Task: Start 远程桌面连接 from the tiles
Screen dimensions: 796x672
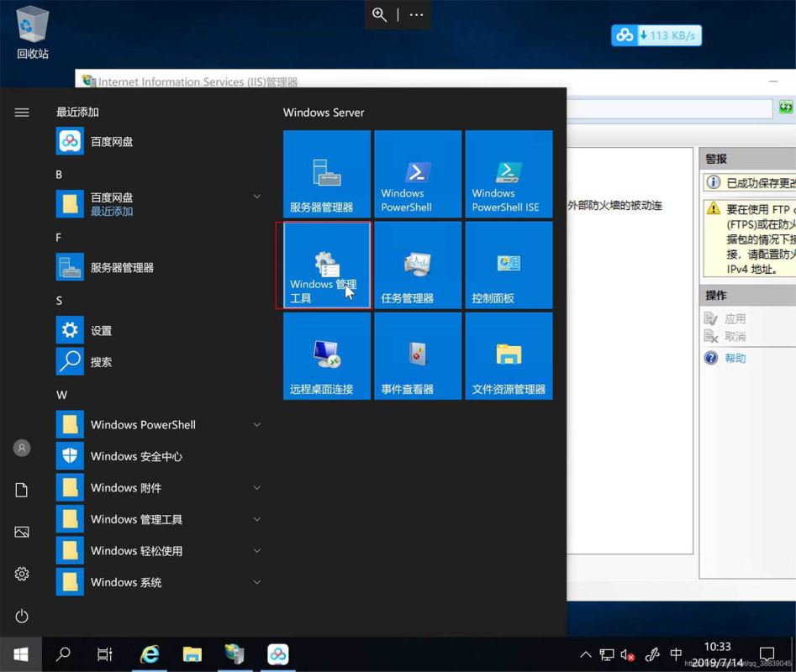Action: point(326,356)
